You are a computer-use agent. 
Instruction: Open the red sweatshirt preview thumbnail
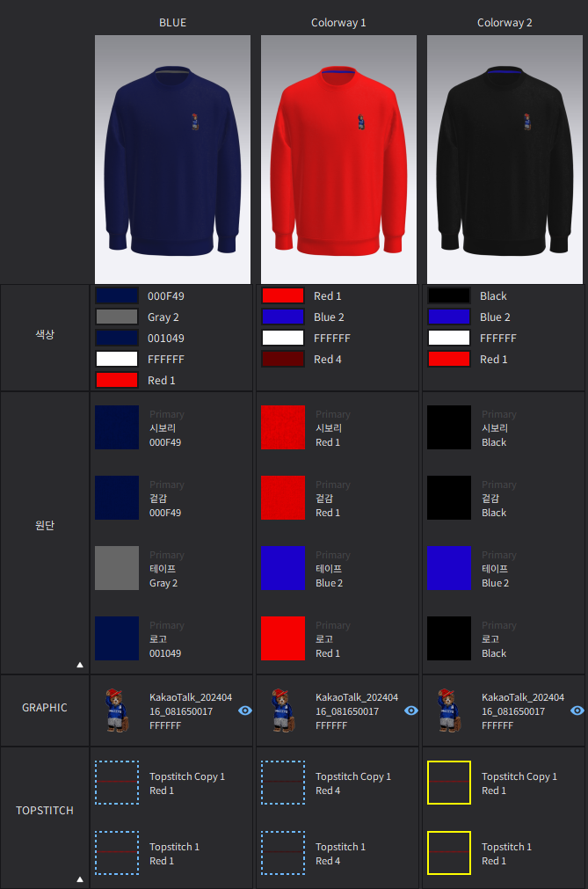tap(338, 159)
